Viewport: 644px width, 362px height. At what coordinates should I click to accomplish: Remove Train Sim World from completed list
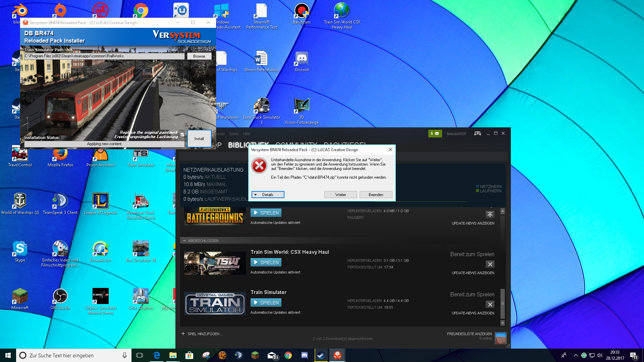pos(490,264)
